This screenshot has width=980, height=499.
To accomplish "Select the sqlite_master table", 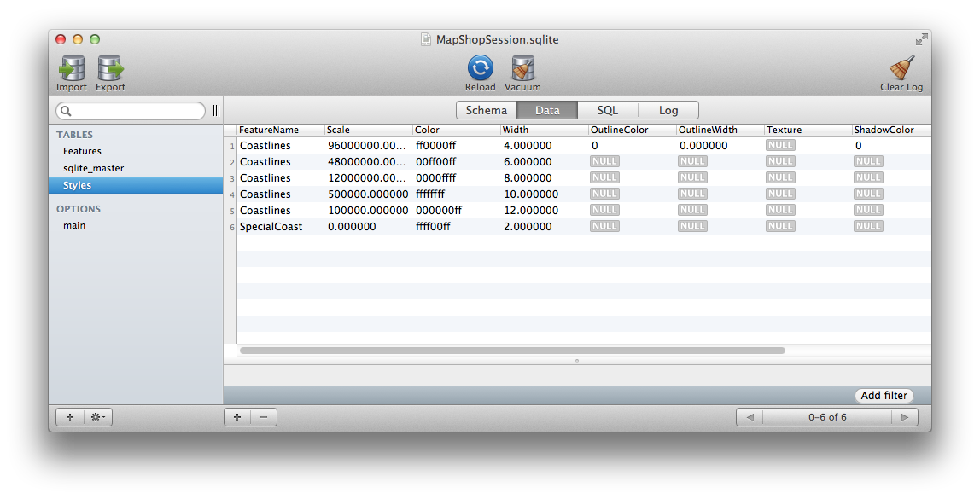I will (93, 168).
